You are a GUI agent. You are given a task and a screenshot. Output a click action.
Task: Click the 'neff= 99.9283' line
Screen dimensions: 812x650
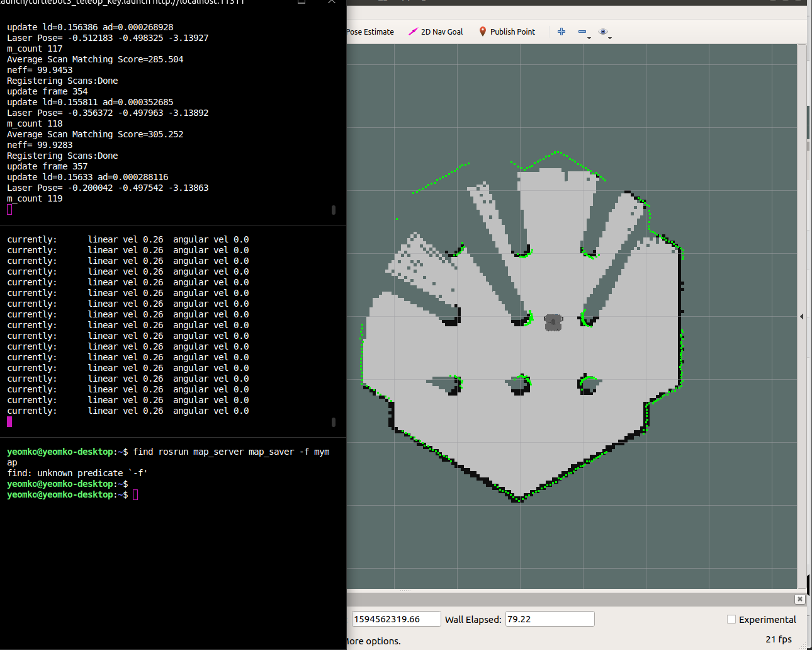(40, 145)
